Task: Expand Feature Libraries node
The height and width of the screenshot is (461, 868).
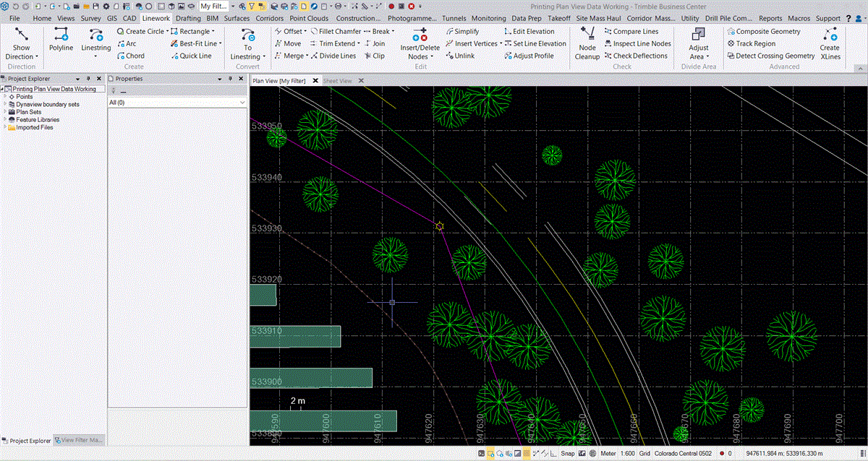Action: [x=5, y=120]
